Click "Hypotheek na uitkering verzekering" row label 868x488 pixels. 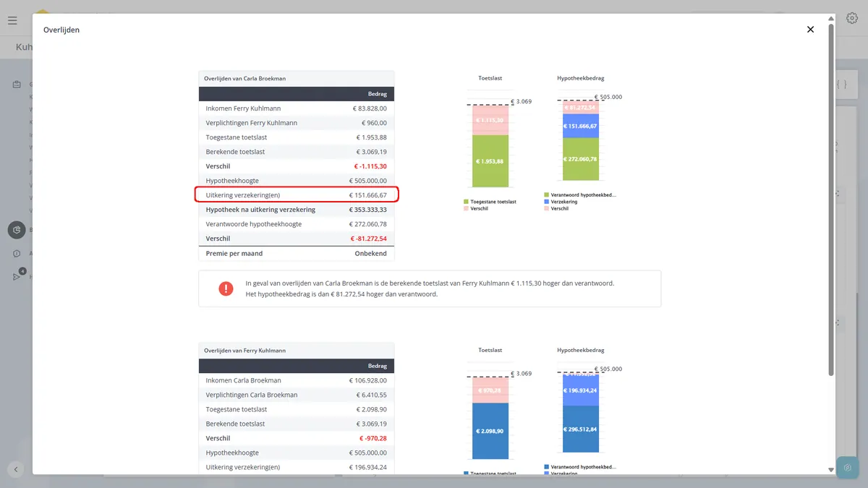pos(260,210)
